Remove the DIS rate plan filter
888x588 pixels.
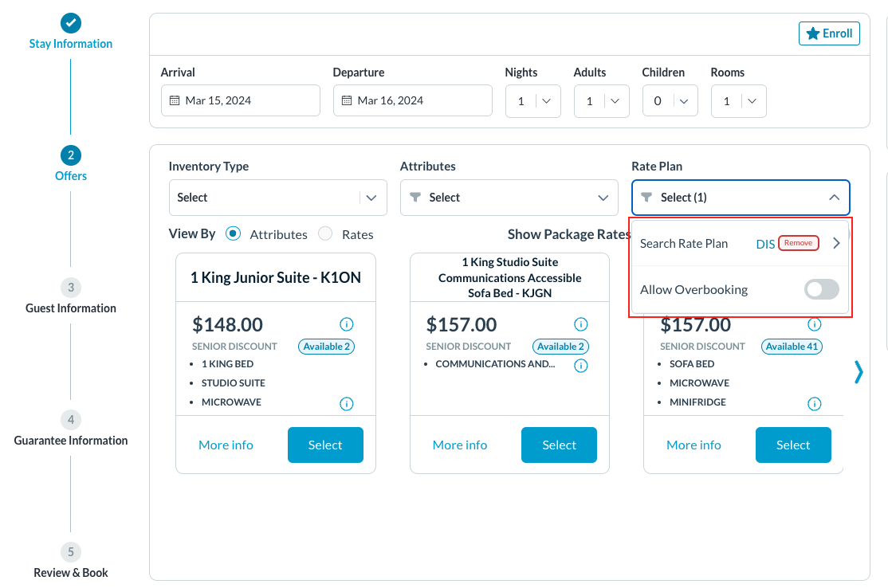click(798, 243)
